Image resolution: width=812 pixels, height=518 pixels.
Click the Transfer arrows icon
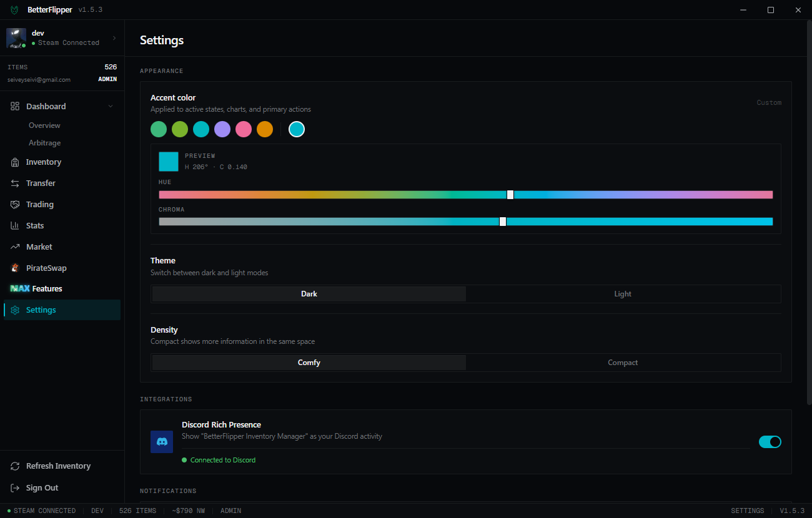(15, 183)
